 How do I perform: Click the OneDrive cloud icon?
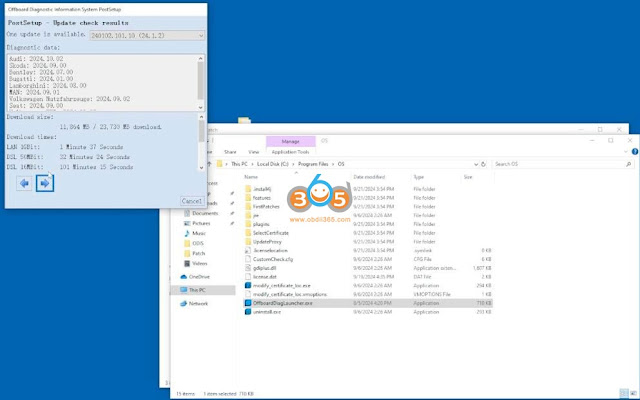(184, 277)
